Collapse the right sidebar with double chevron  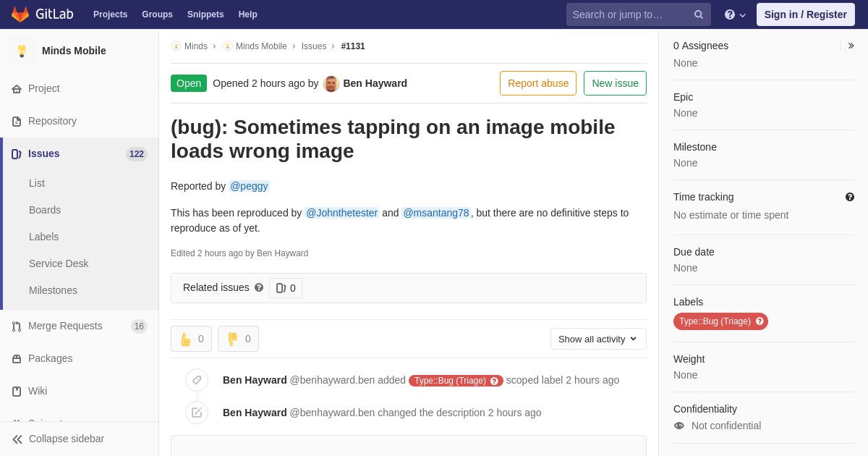point(851,46)
